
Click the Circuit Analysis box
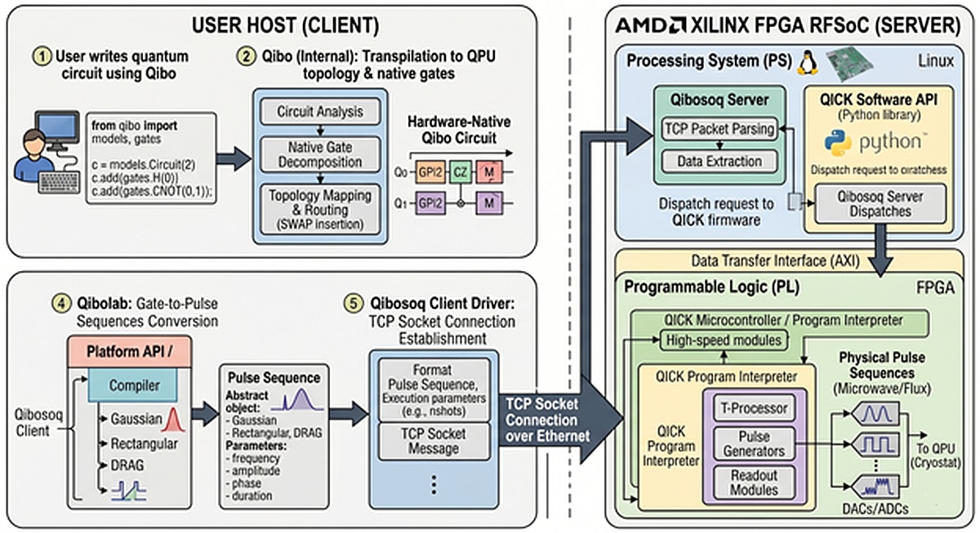click(320, 110)
